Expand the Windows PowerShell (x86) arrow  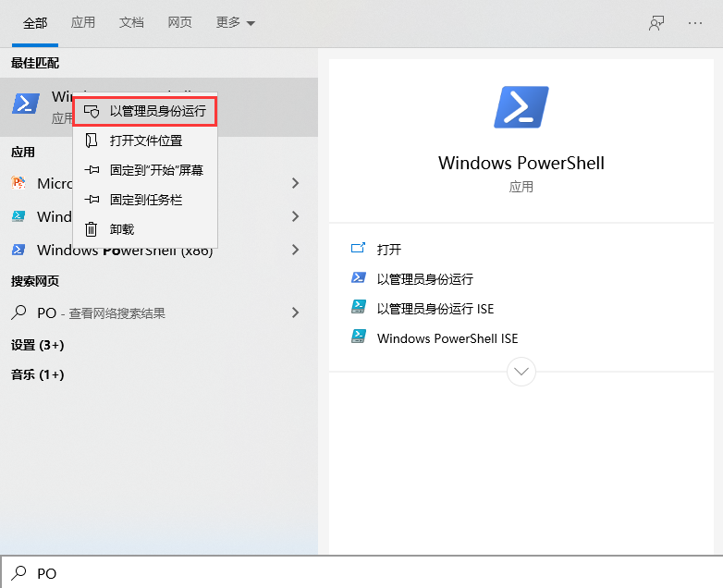295,250
